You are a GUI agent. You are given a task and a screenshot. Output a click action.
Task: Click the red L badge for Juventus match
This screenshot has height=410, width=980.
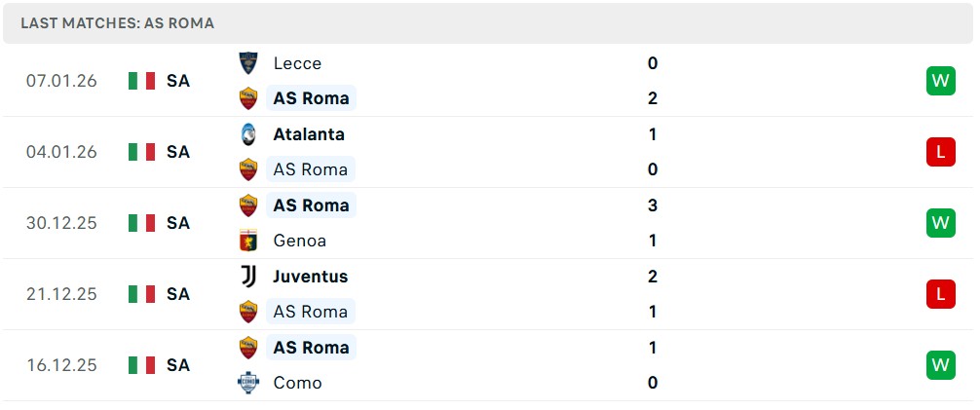(x=940, y=294)
